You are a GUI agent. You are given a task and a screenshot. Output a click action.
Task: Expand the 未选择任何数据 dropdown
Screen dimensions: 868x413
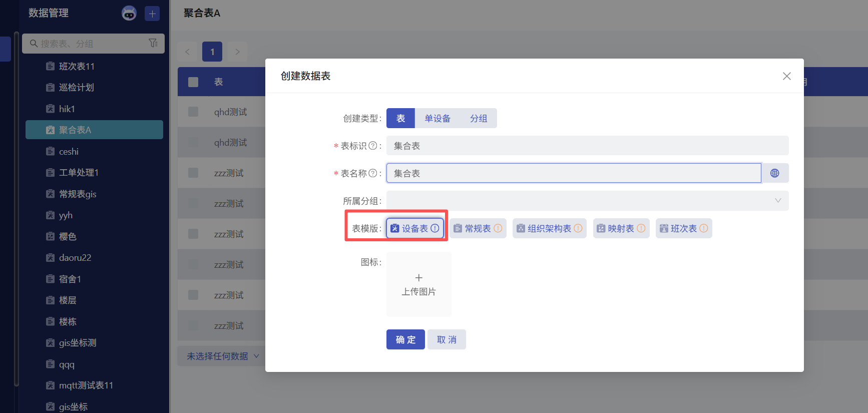pyautogui.click(x=223, y=356)
